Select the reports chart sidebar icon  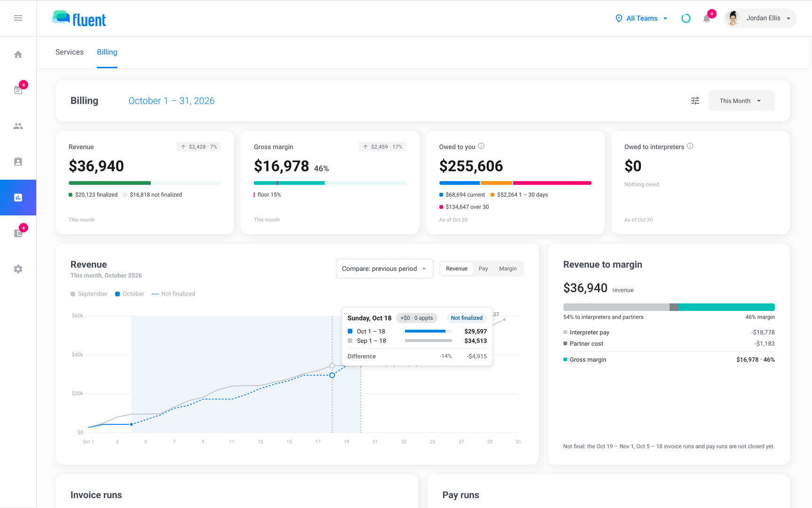point(18,198)
